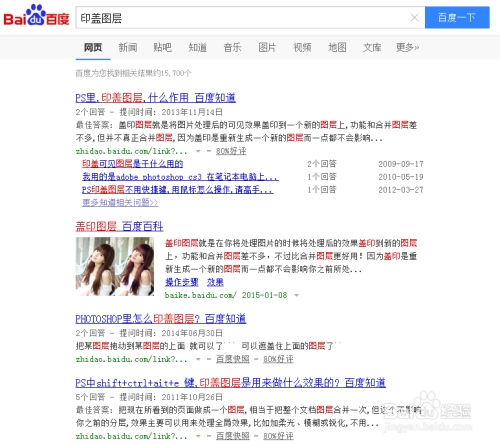Open the 文库 tab
500x444 pixels.
point(372,47)
